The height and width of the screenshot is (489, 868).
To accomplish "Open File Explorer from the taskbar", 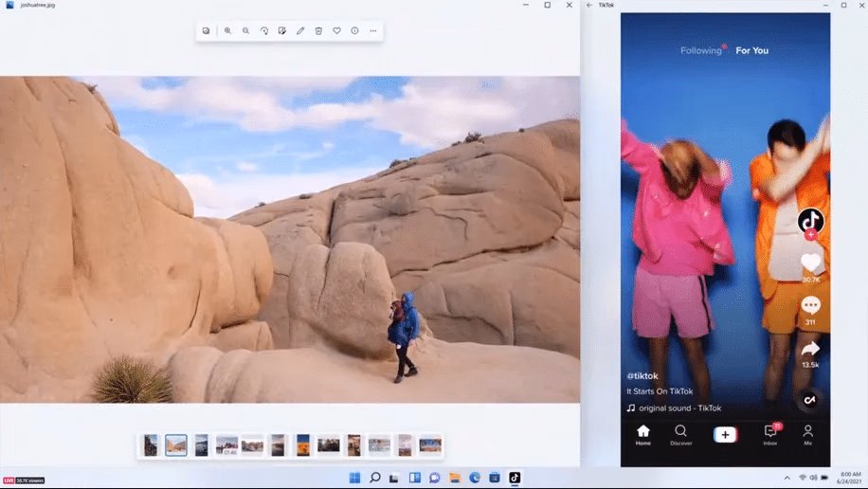I will 455,478.
